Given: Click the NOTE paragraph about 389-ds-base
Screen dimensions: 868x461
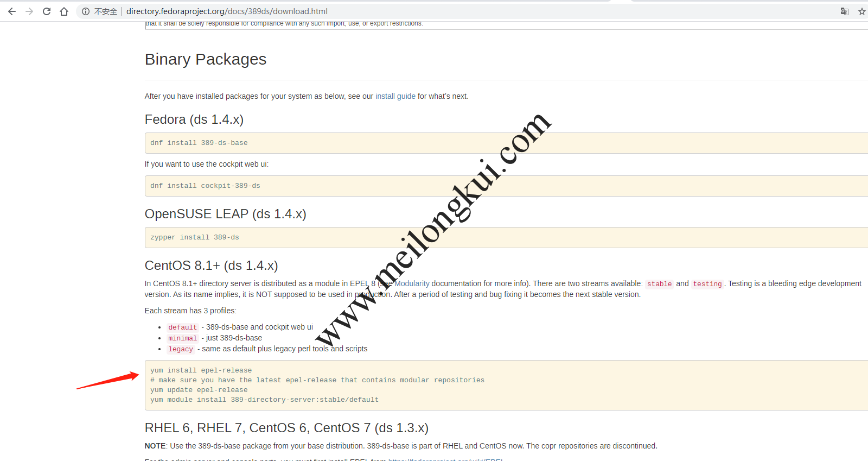Looking at the screenshot, I should click(x=401, y=446).
